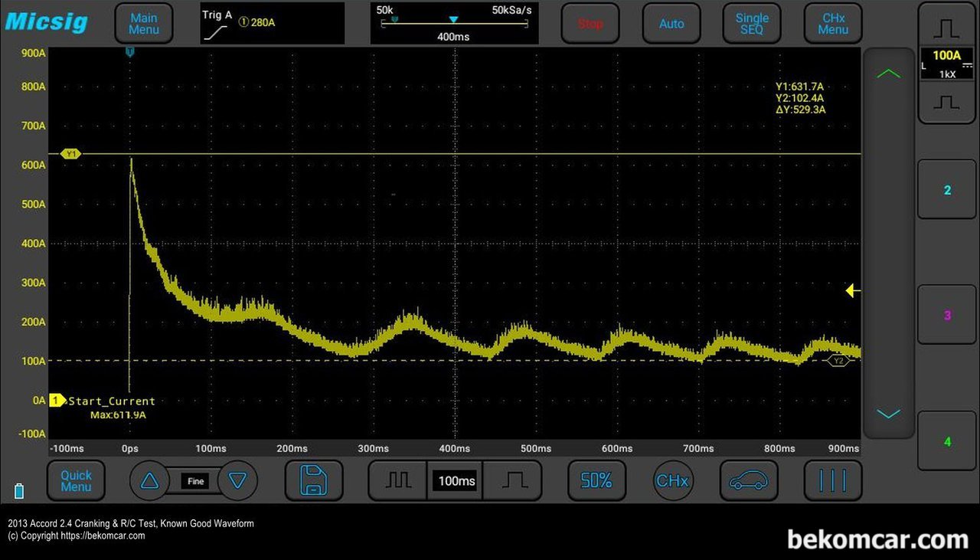Open the Trig A trigger settings
This screenshot has width=980, height=560.
tap(272, 23)
